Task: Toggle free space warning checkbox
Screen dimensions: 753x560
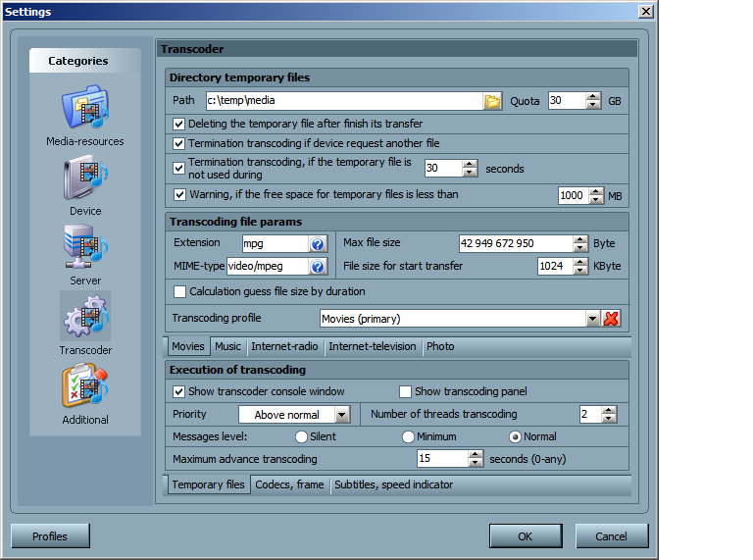Action: click(179, 194)
